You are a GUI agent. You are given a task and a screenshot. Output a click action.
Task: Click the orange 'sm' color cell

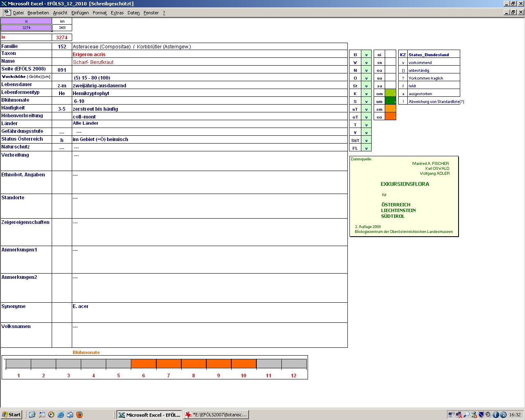point(390,109)
